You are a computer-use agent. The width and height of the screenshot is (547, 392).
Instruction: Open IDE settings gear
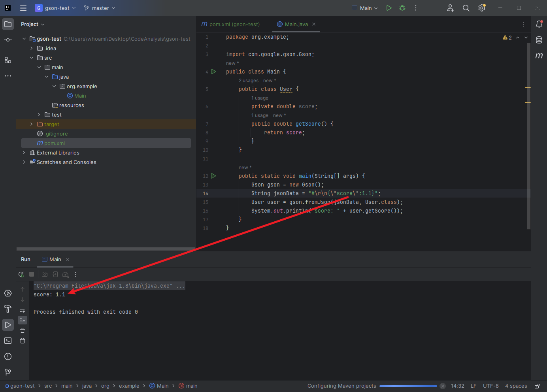[x=482, y=8]
